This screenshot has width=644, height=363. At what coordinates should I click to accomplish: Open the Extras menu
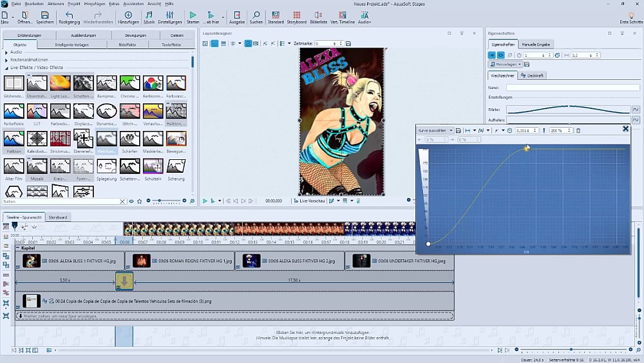(x=114, y=4)
